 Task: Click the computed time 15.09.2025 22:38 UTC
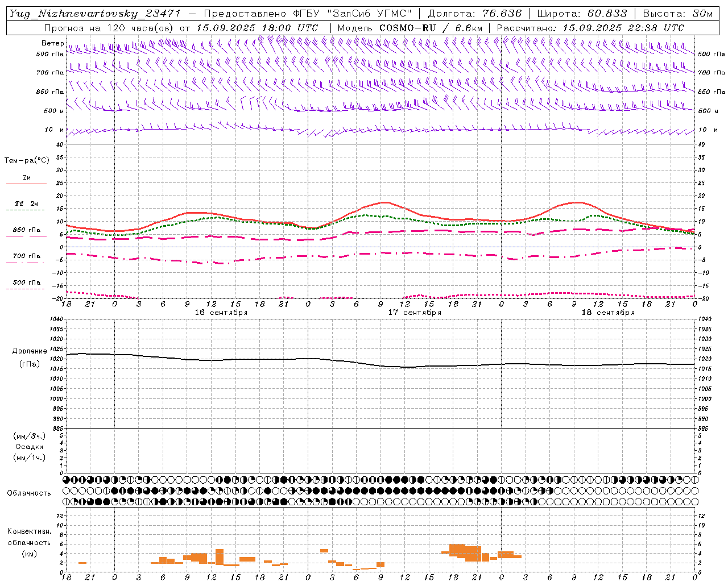[623, 28]
